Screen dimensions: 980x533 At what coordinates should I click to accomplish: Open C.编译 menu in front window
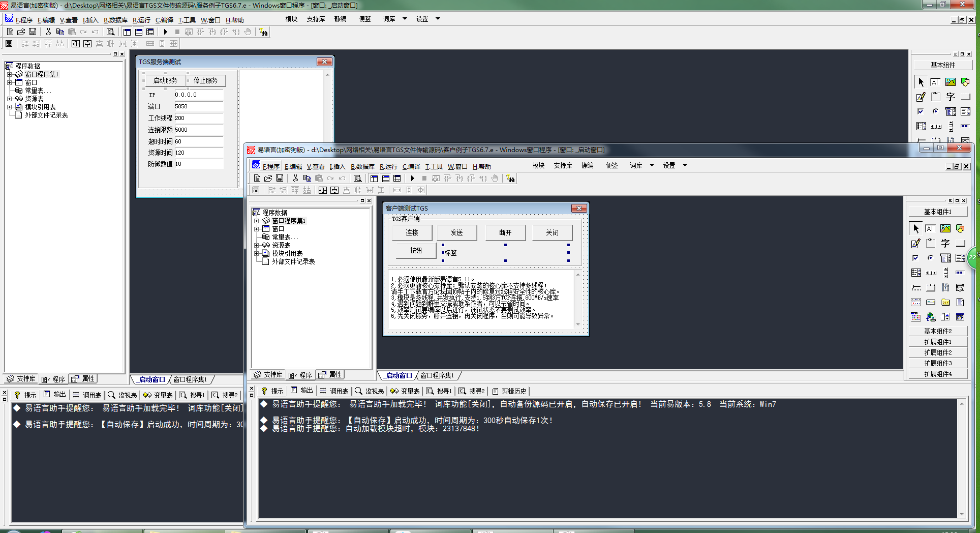411,166
